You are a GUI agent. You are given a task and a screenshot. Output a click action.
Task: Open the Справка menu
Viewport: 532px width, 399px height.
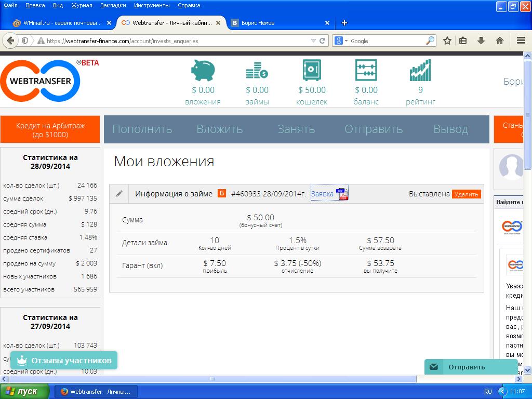tap(189, 5)
